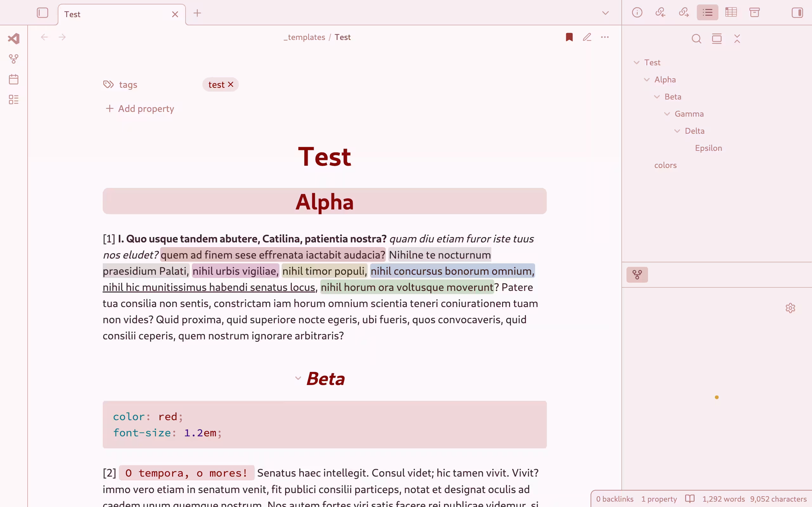
Task: Open outgoing links panel icon
Action: pyautogui.click(x=684, y=13)
